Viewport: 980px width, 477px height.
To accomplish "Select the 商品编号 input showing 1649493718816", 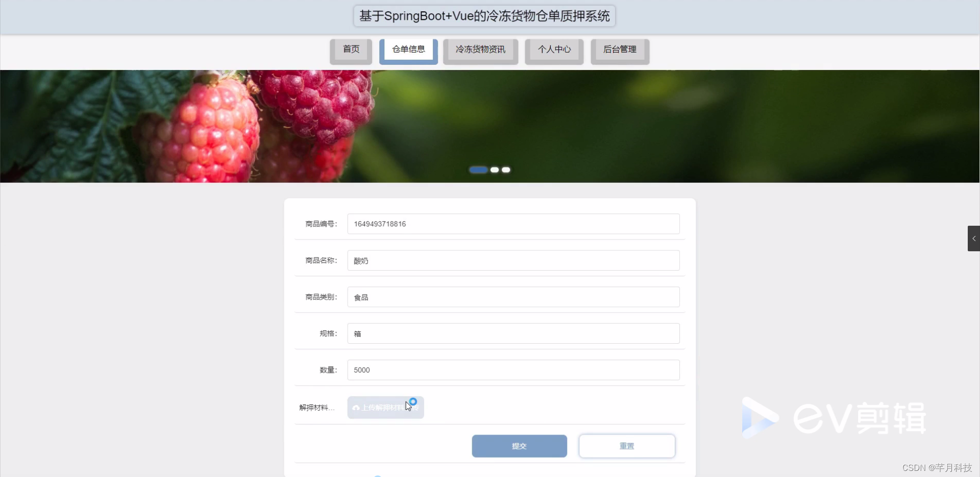I will [513, 224].
